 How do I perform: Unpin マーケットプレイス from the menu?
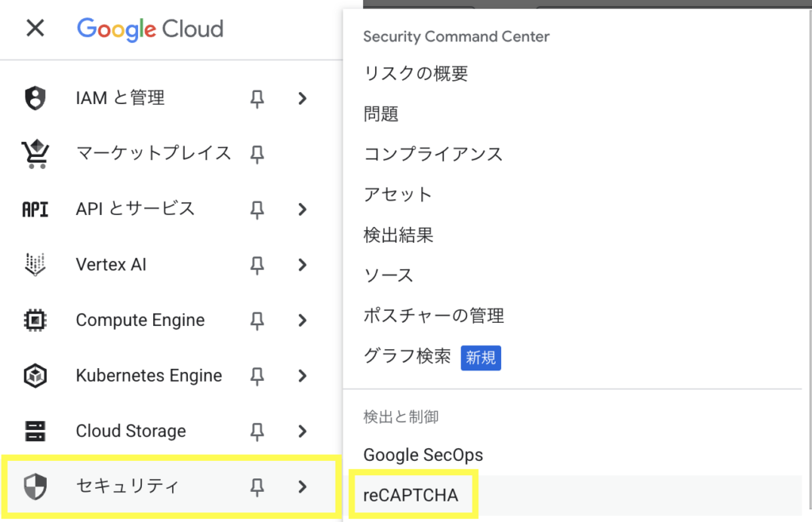click(257, 154)
